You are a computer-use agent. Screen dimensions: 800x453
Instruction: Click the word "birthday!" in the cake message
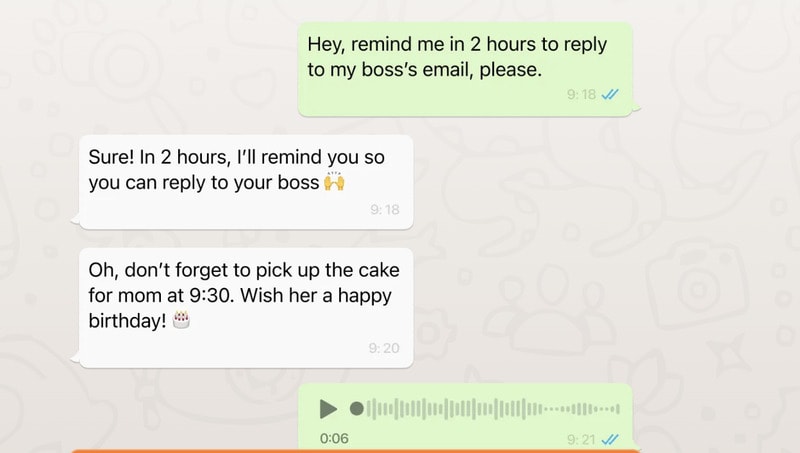coord(128,320)
